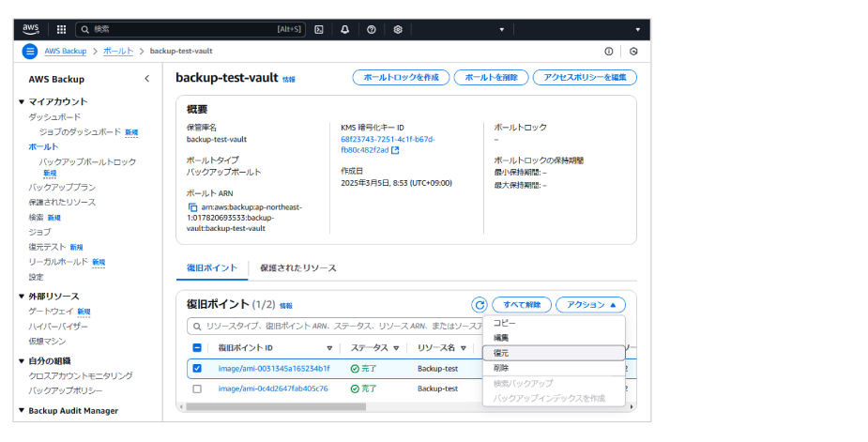This screenshot has width=868, height=442.
Task: Open CloudShell from the top bar
Action: click(319, 29)
